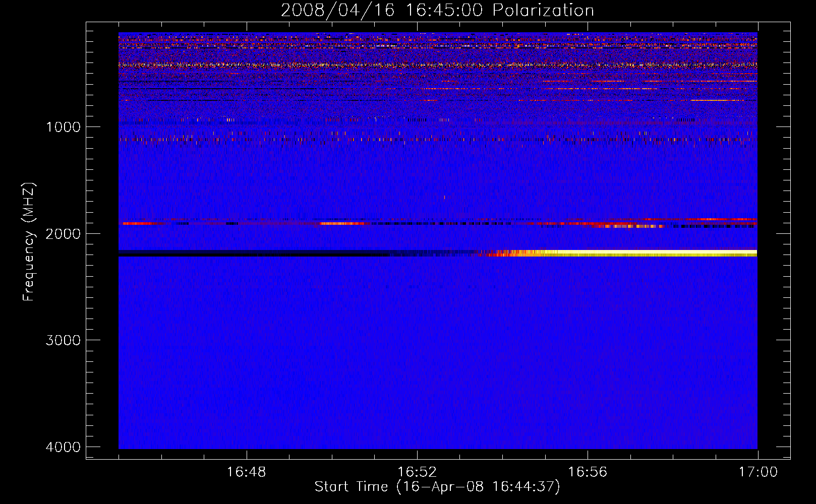This screenshot has width=816, height=504.
Task: Click the 1000 frequency tick label
Action: 63,127
